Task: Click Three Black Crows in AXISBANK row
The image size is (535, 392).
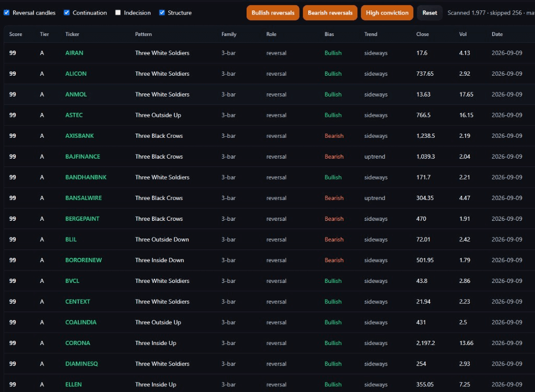Action: (x=159, y=136)
